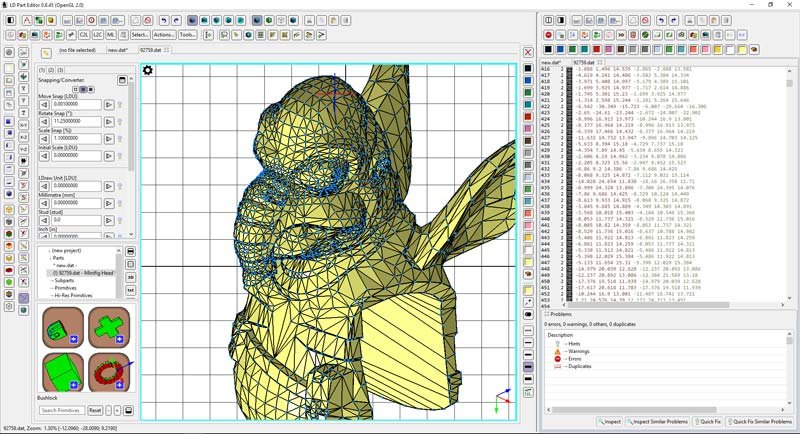800x434 pixels.
Task: Toggle the L2C toolbar button
Action: click(x=97, y=35)
